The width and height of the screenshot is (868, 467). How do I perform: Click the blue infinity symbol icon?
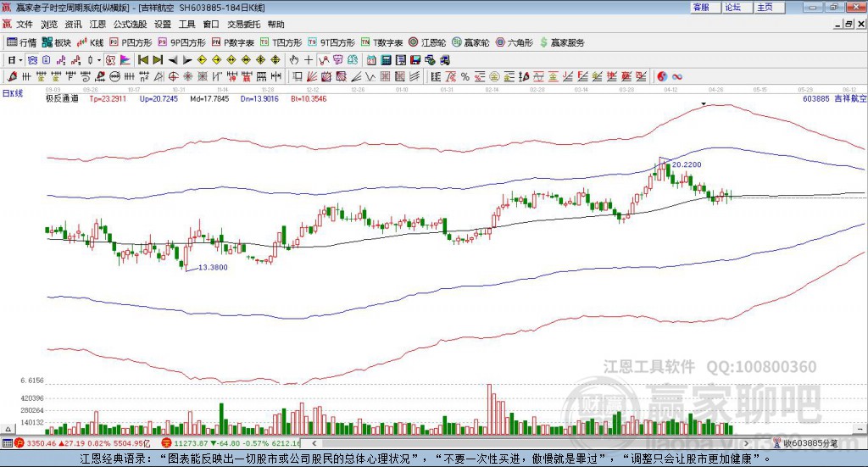[677, 76]
